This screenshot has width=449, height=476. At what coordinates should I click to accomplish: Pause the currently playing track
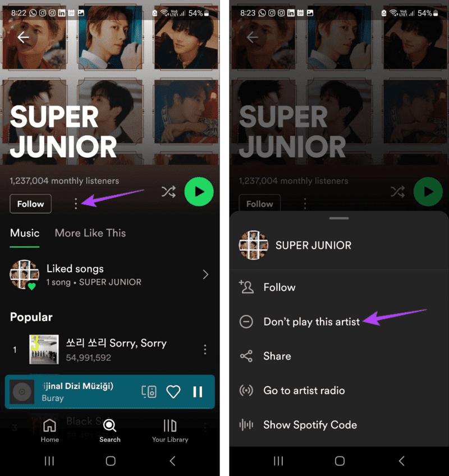tap(198, 392)
